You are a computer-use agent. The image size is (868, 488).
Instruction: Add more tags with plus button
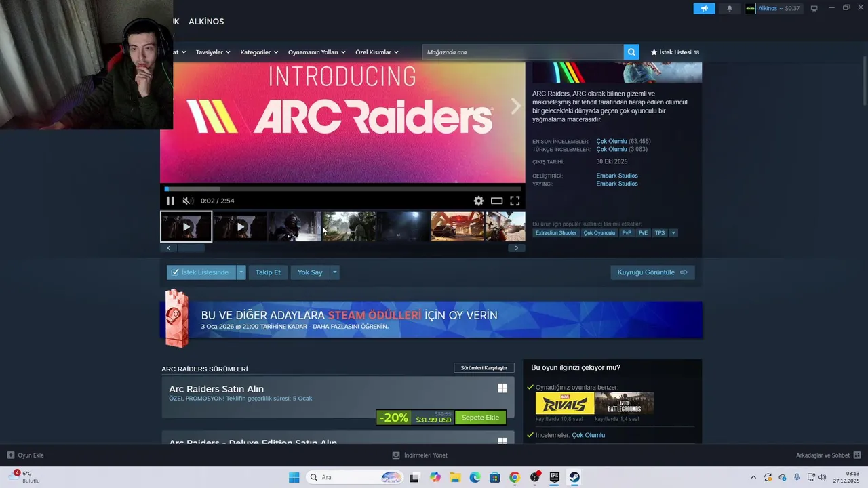point(673,233)
